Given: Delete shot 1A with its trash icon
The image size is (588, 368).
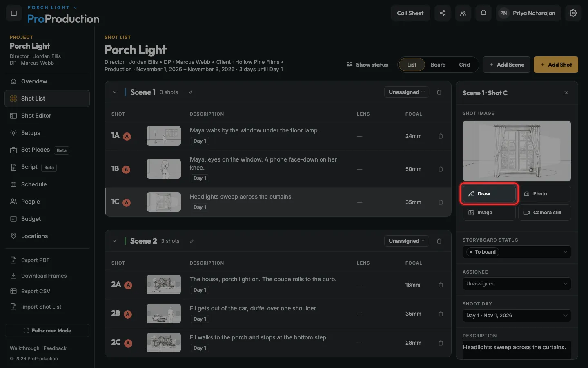Looking at the screenshot, I should [441, 136].
